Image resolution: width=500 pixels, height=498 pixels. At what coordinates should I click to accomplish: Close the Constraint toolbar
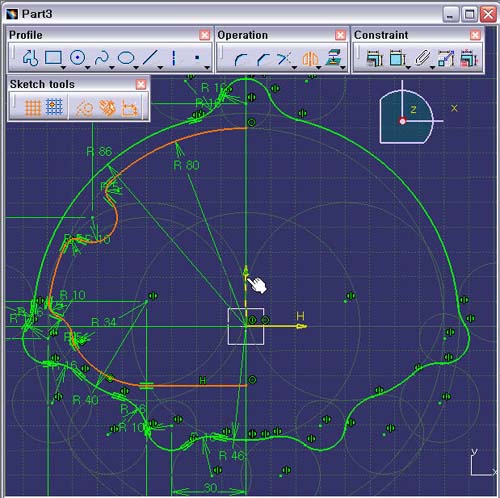475,35
